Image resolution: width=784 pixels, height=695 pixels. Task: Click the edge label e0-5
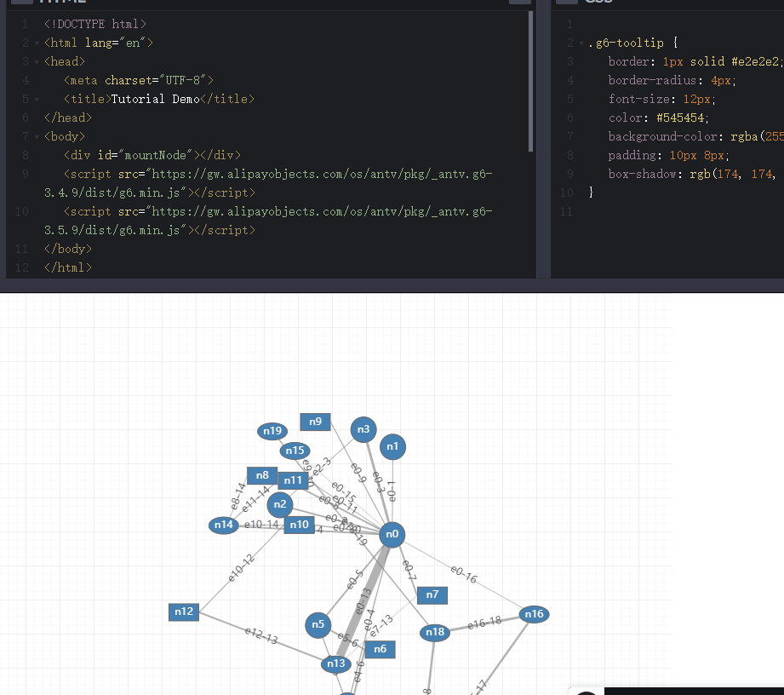[x=355, y=579]
